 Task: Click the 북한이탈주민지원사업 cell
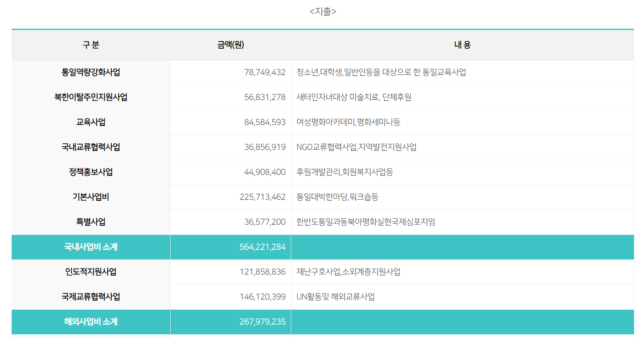coord(91,97)
